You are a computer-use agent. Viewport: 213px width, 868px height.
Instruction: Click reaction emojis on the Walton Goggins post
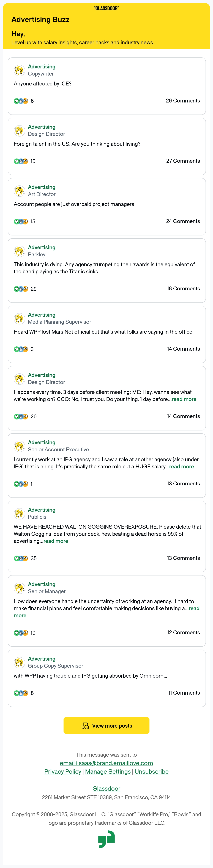click(x=21, y=558)
